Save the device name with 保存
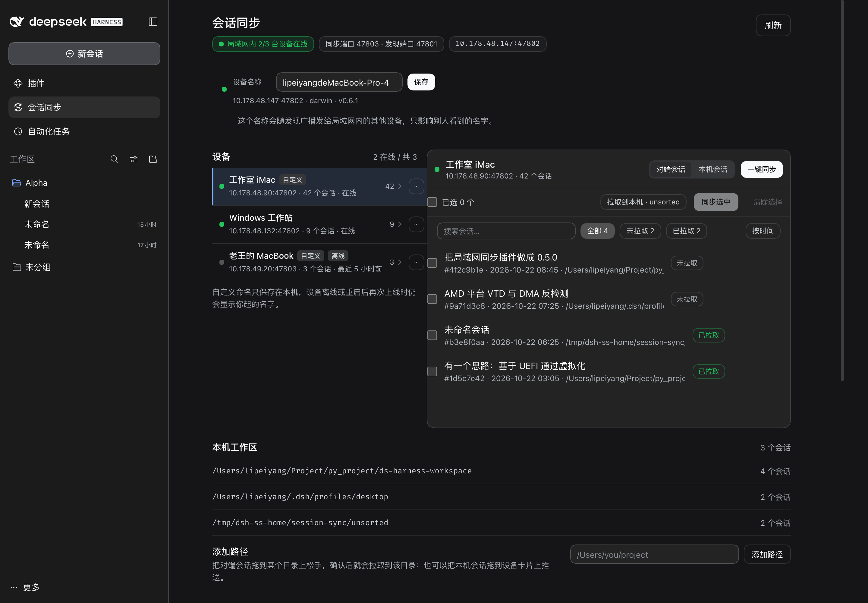Screen dimensions: 868x603 pos(421,82)
